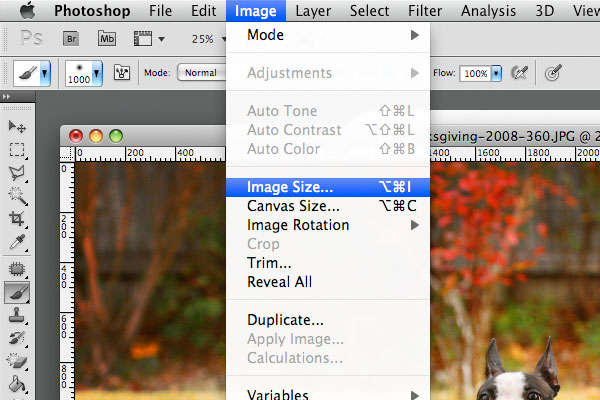Screen dimensions: 600x400
Task: Open the Filter menu
Action: (425, 11)
